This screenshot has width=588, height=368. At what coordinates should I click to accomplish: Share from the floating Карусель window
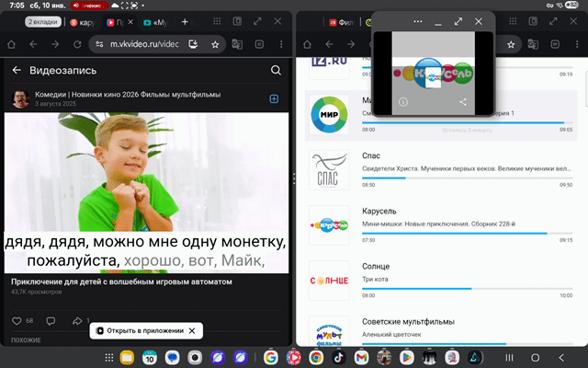pyautogui.click(x=463, y=102)
